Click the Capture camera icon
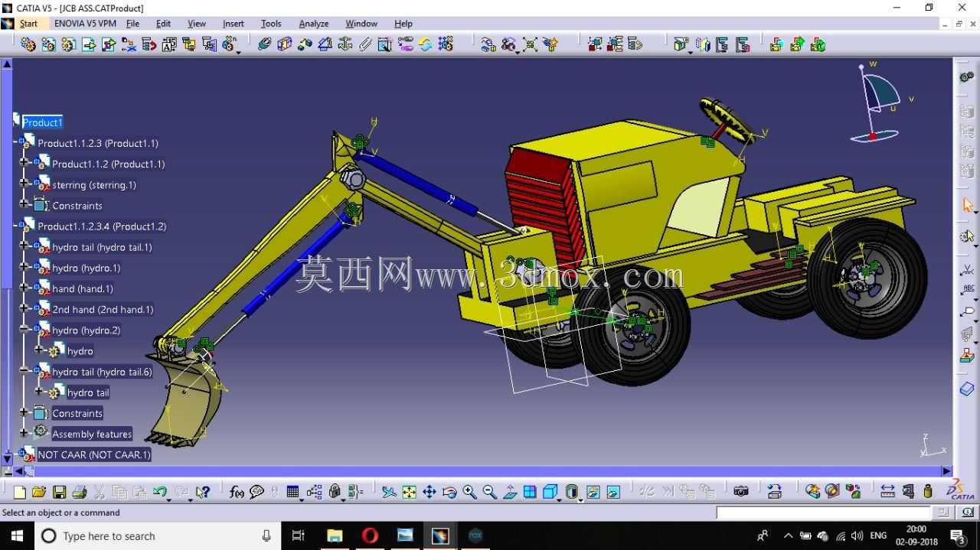The image size is (980, 550). click(x=740, y=492)
